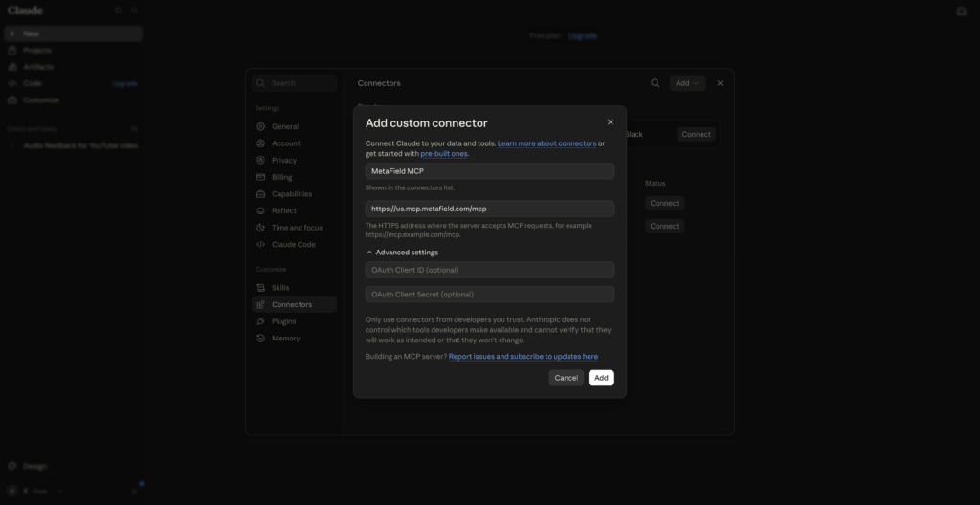Screen dimensions: 980x505
Task: Toggle the sidebar collapse icon
Action: (x=118, y=10)
